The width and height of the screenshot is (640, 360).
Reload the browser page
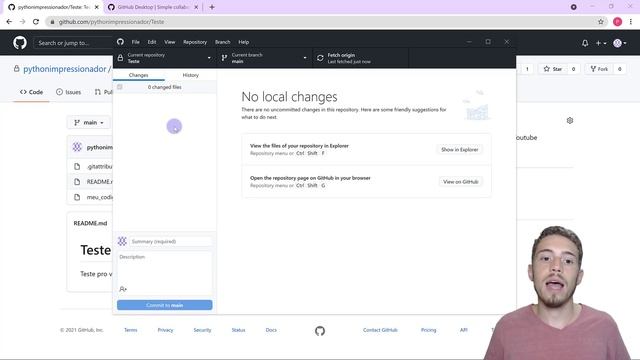pos(36,22)
